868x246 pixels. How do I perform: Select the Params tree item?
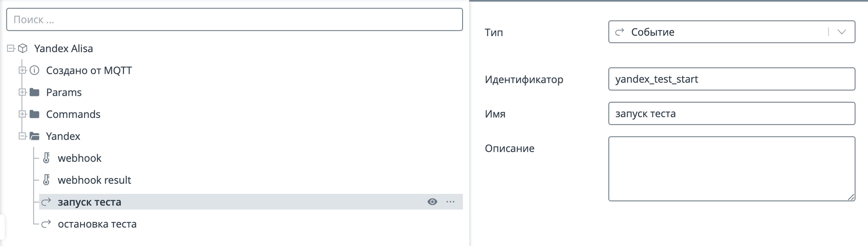pyautogui.click(x=64, y=92)
